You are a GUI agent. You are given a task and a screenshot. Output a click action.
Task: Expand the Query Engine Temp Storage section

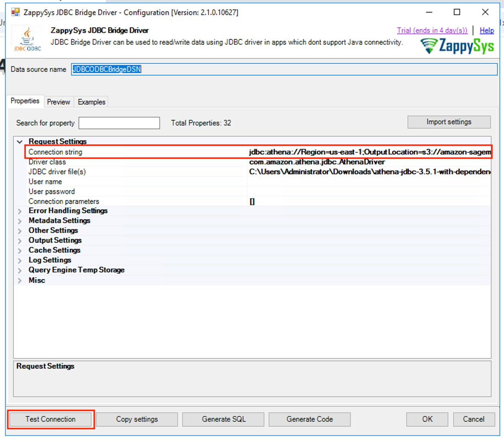(x=19, y=270)
